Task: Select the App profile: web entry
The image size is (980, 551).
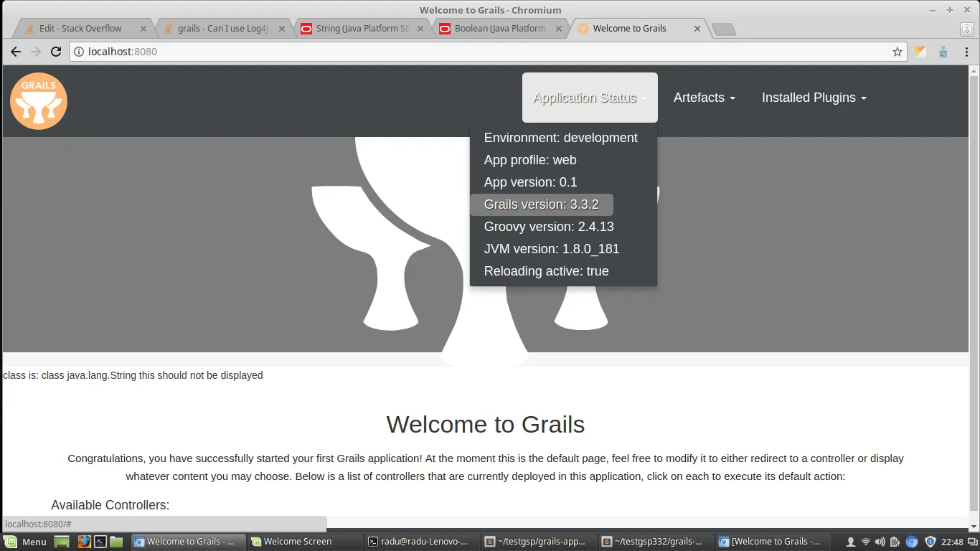Action: [x=530, y=160]
